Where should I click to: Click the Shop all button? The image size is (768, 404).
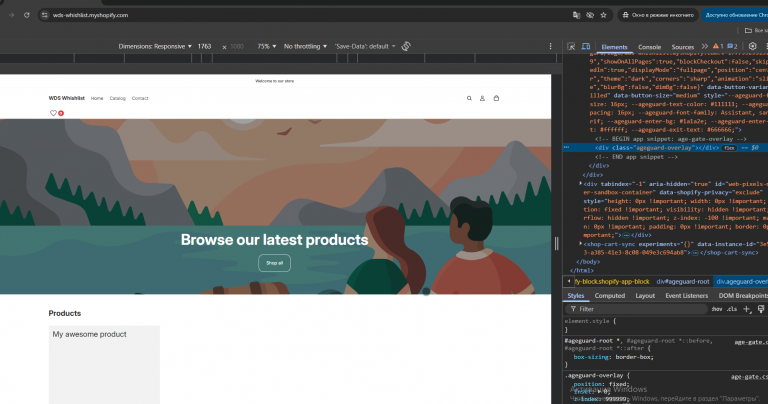(x=274, y=263)
